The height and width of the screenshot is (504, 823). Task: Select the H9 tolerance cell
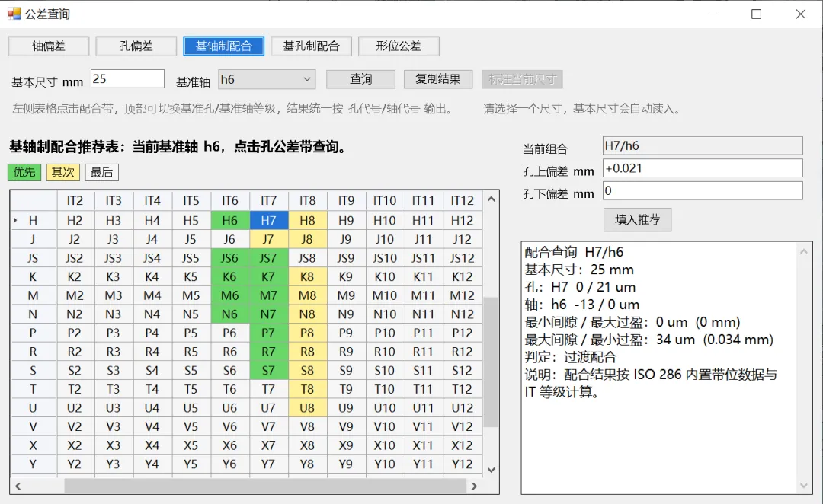click(347, 220)
